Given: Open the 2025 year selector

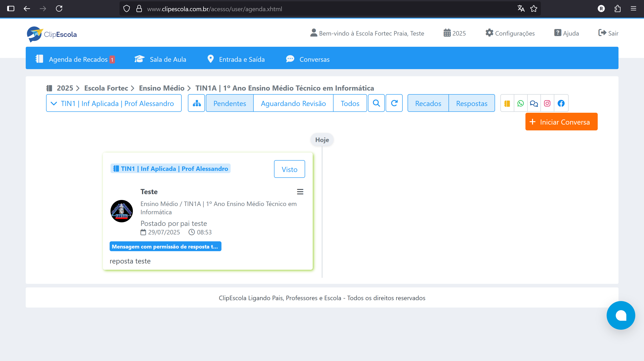Looking at the screenshot, I should (x=455, y=33).
